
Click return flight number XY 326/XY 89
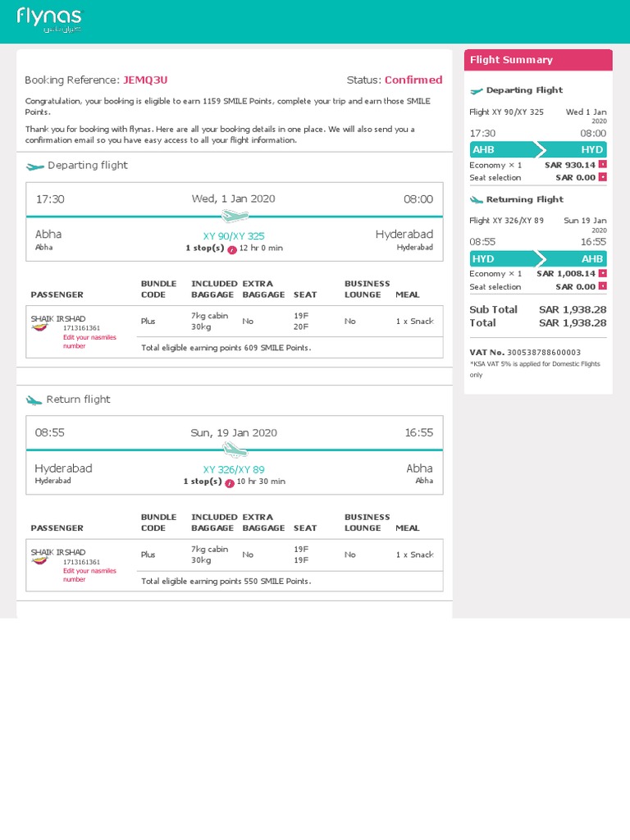click(234, 470)
